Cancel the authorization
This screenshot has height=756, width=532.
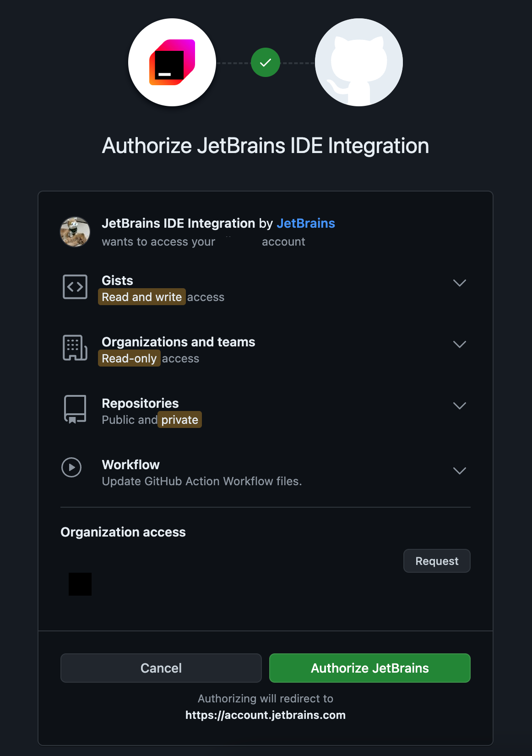(161, 668)
